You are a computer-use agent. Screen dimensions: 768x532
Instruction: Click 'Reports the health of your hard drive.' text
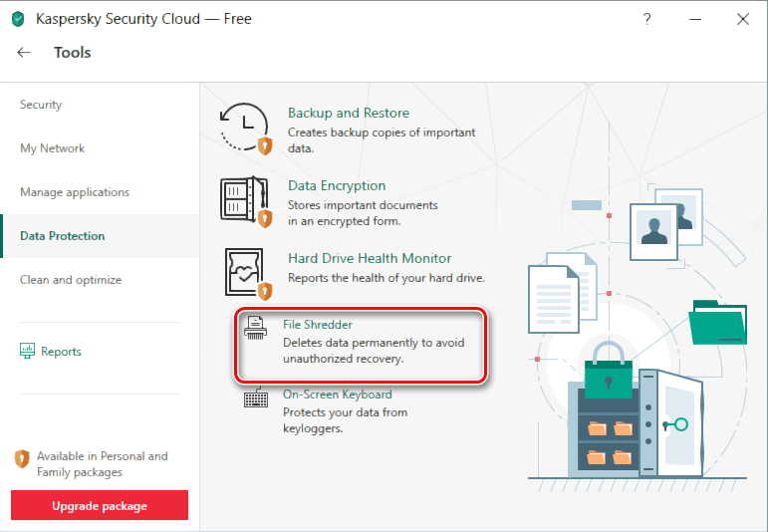(385, 278)
